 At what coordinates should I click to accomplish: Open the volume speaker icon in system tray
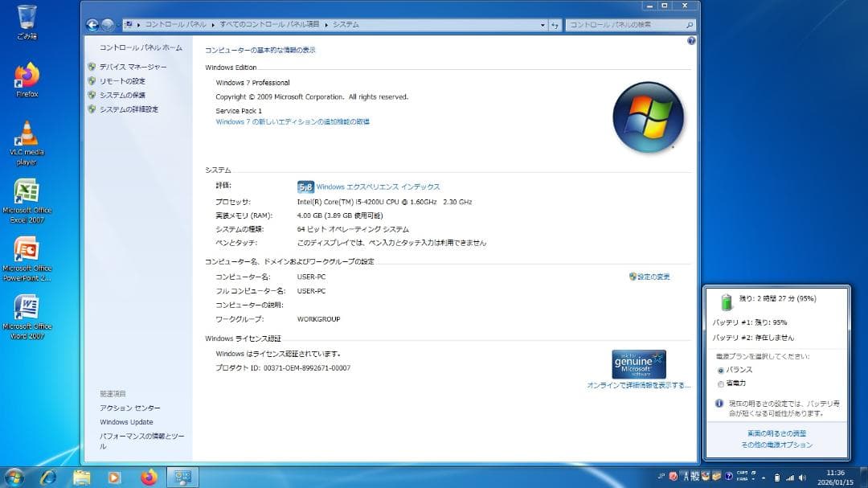tap(802, 478)
